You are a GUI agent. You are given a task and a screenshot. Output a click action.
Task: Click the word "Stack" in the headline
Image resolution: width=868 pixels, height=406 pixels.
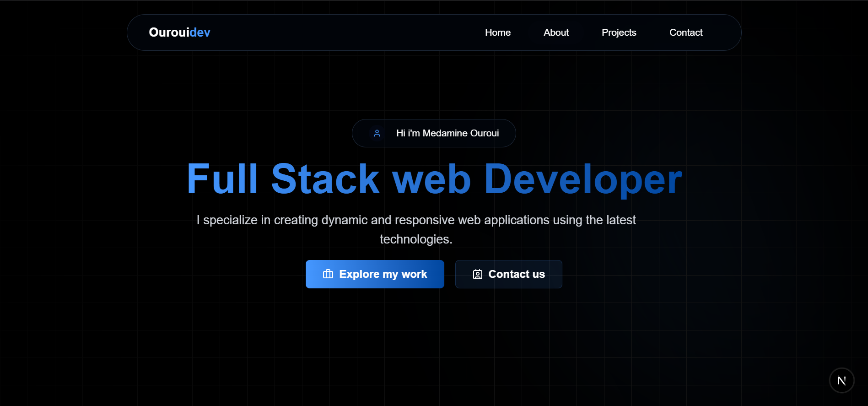325,179
